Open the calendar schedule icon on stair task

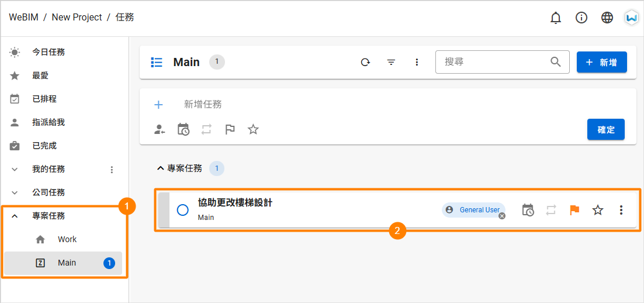528,210
